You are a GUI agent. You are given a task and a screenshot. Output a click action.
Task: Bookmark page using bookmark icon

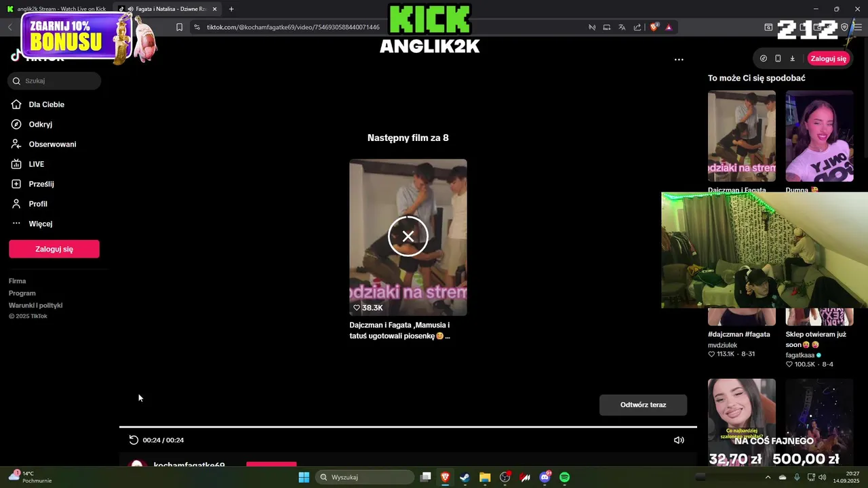pyautogui.click(x=179, y=27)
